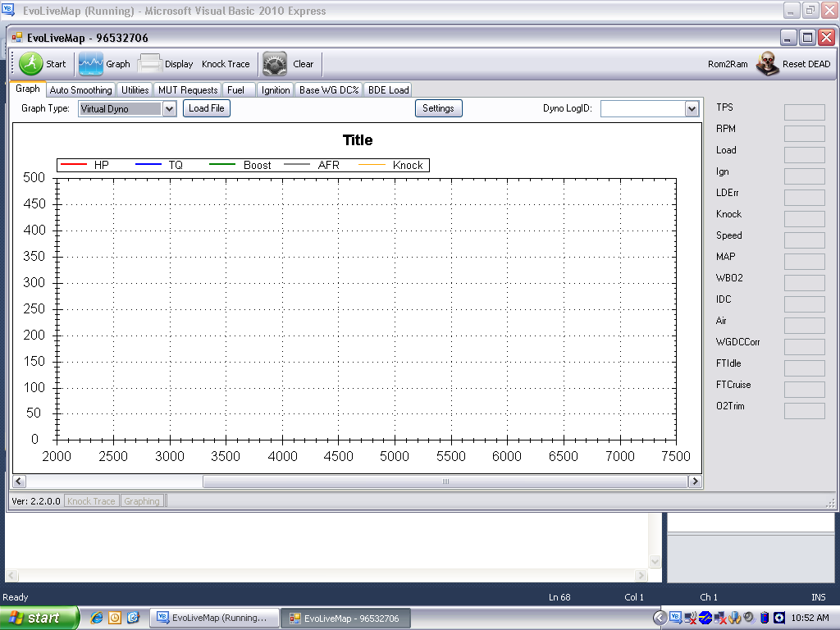This screenshot has height=630, width=840.
Task: Click the Knock legend entry
Action: tap(391, 165)
